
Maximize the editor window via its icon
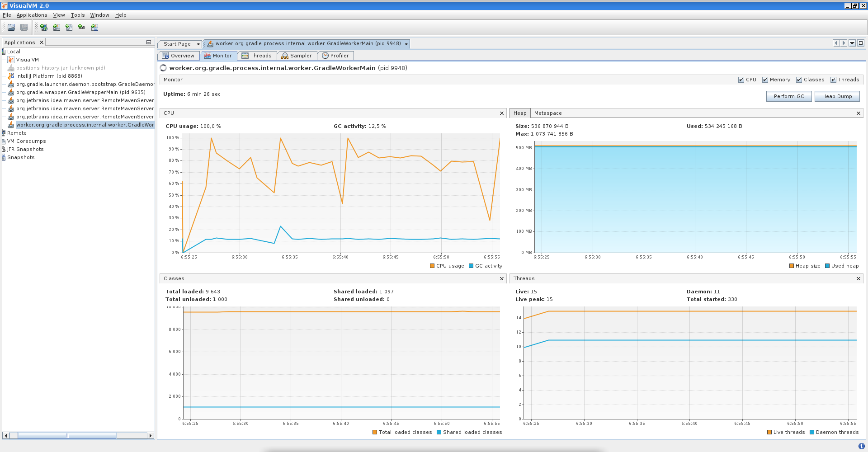point(861,43)
